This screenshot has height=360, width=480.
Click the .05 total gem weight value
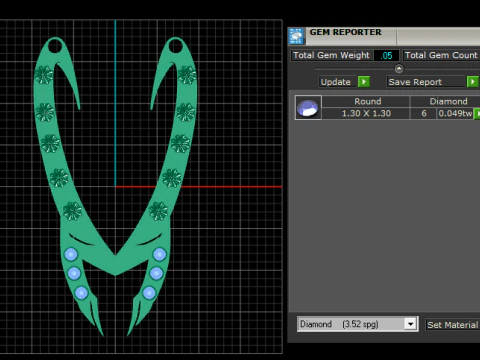[x=386, y=56]
